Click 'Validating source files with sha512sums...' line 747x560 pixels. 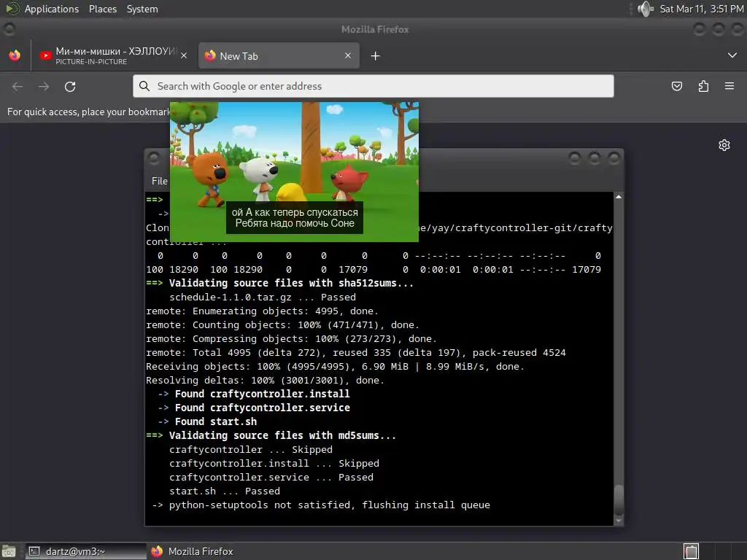[279, 284]
